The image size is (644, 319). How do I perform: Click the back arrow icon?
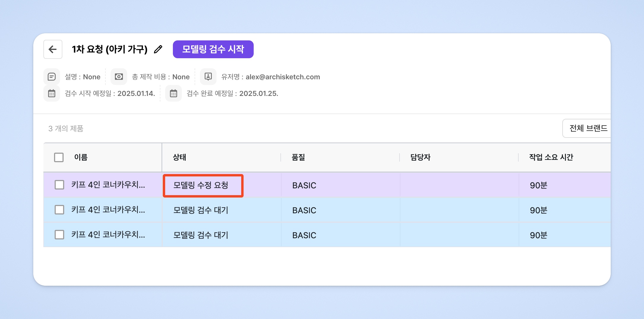coord(53,49)
